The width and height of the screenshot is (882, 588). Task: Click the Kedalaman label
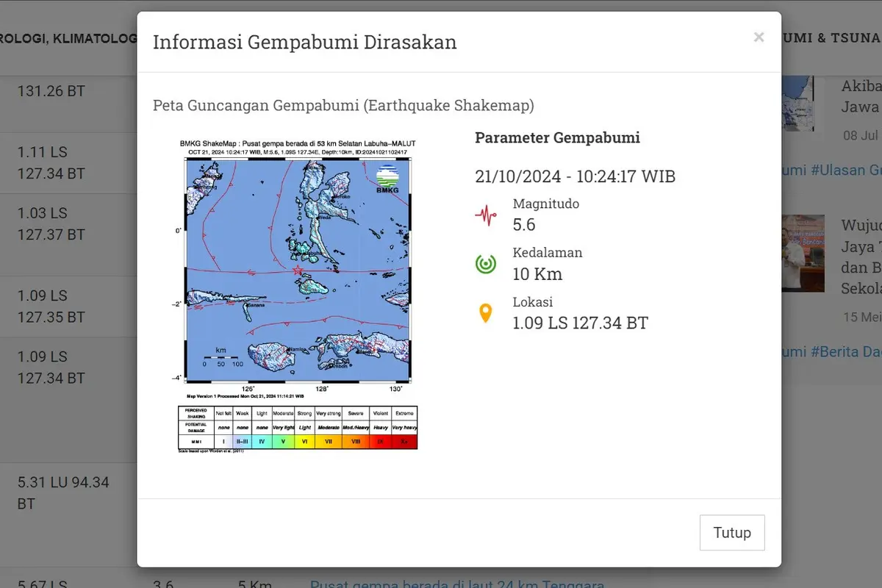pos(548,252)
